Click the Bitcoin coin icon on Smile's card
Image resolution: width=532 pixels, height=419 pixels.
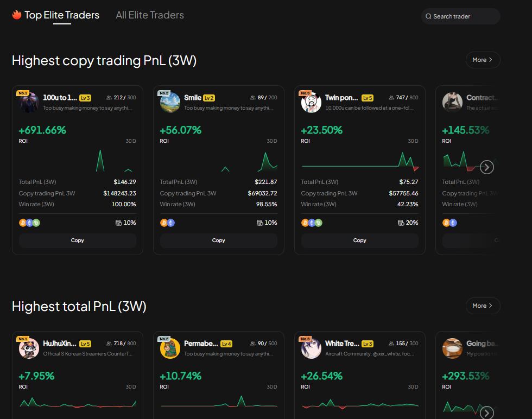pyautogui.click(x=163, y=223)
